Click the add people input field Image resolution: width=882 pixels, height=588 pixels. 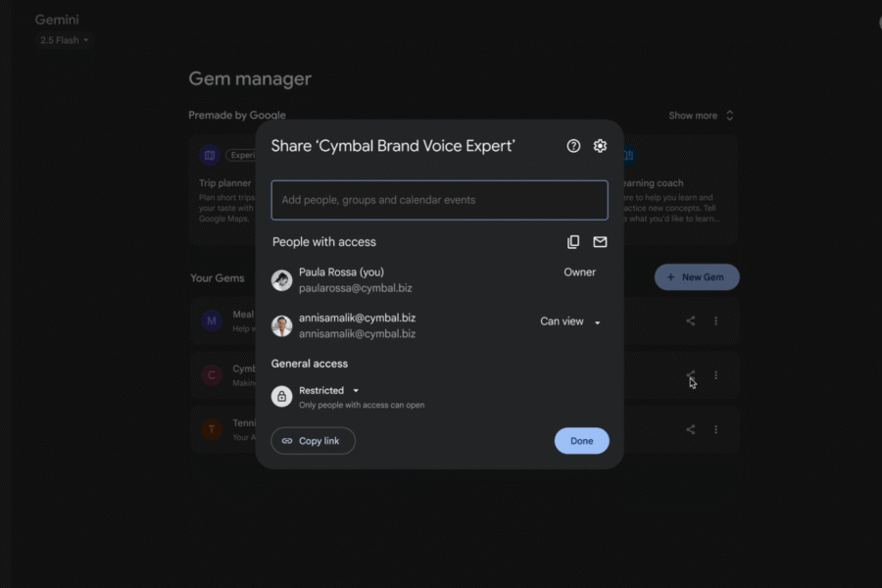coord(439,200)
